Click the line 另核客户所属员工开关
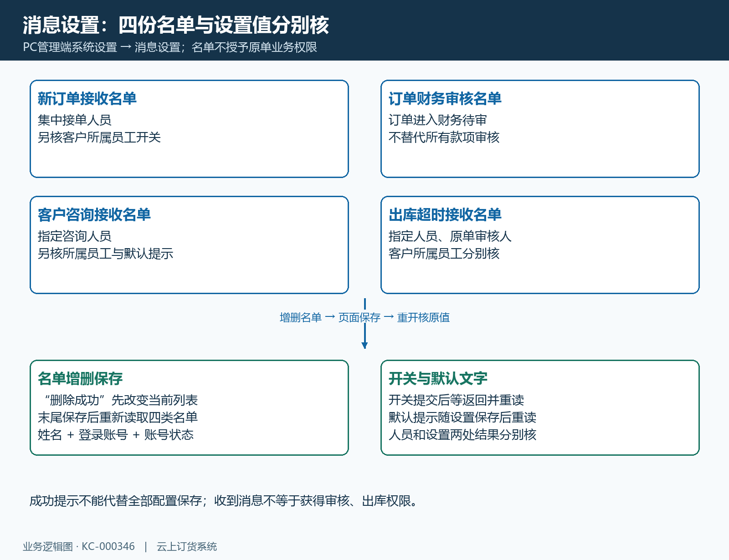The image size is (729, 560). [x=99, y=137]
